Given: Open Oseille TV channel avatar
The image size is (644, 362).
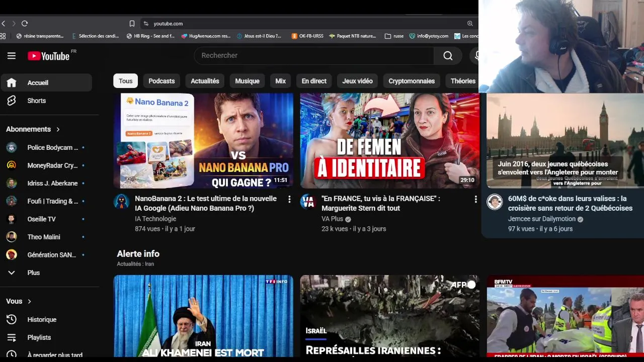Looking at the screenshot, I should tap(12, 219).
